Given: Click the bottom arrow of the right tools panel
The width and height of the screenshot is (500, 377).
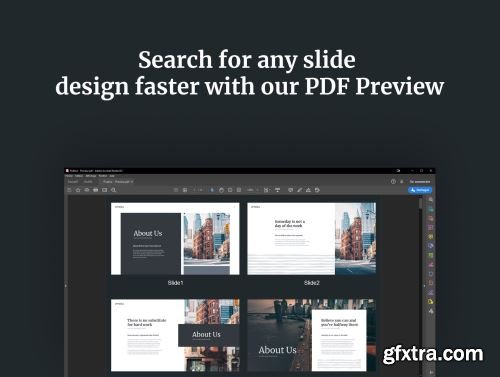Looking at the screenshot, I should (x=432, y=372).
